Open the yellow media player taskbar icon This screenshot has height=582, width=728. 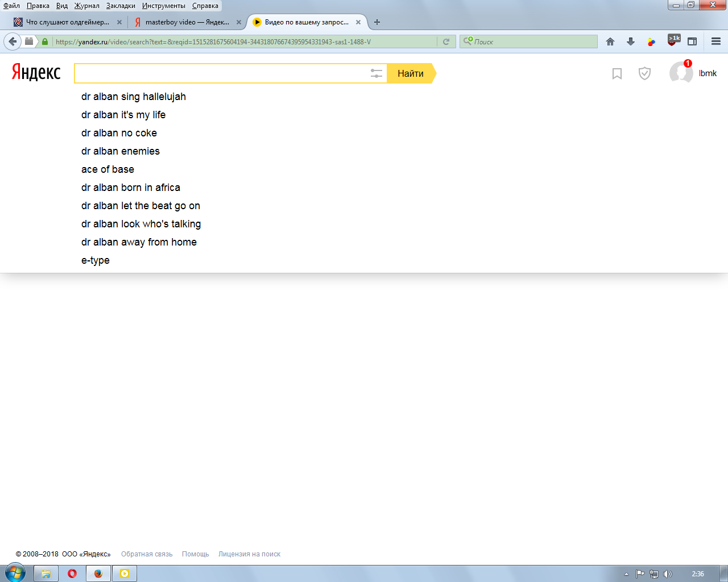(x=125, y=573)
